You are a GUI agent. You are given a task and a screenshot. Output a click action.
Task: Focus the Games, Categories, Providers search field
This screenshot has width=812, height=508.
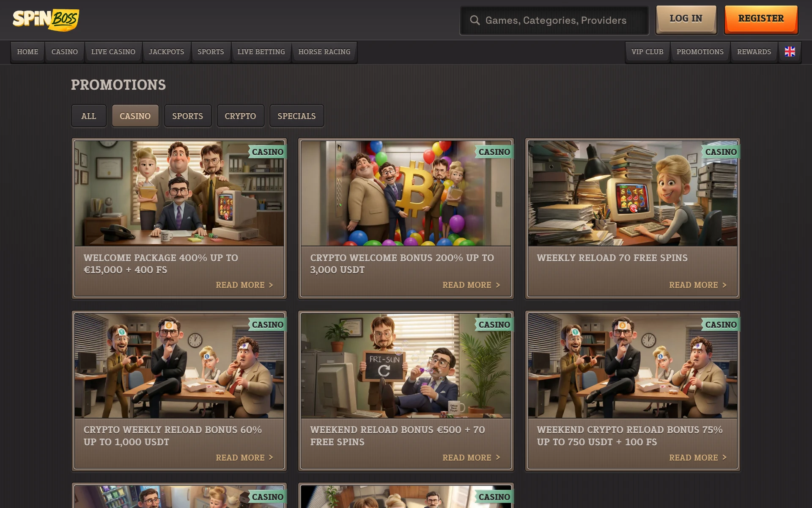554,20
